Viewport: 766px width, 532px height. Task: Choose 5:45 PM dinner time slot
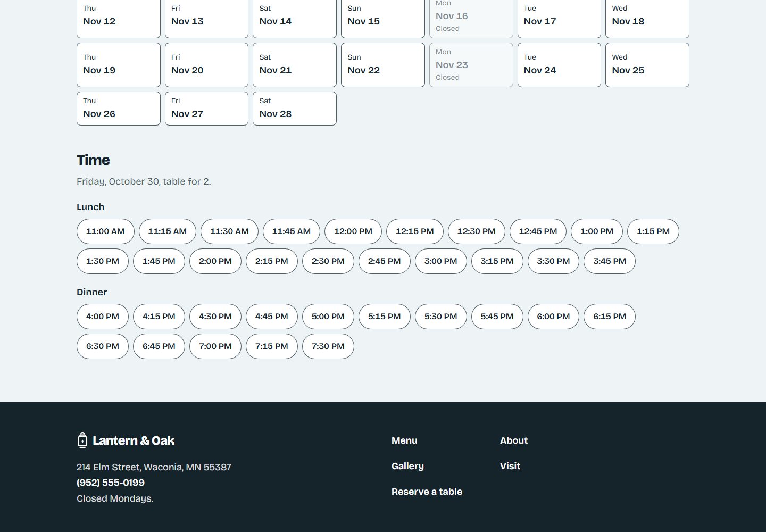point(497,317)
